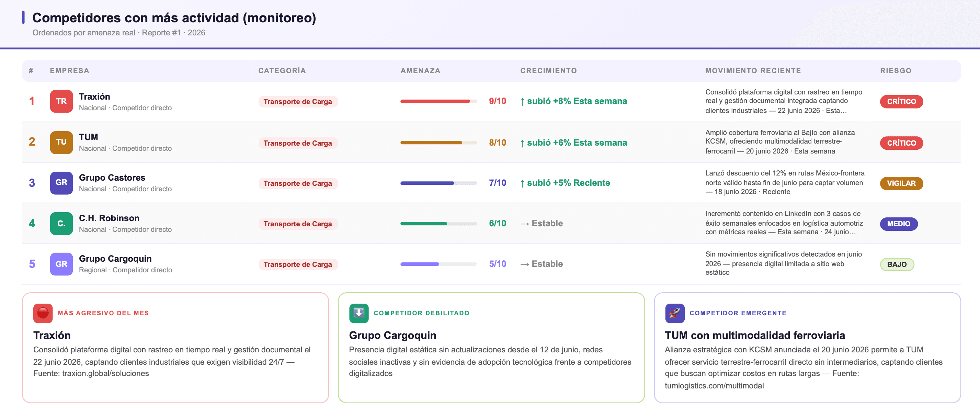Click Grupo Cargoquin's Transporte de Carga tag
This screenshot has width=980, height=408.
point(297,264)
